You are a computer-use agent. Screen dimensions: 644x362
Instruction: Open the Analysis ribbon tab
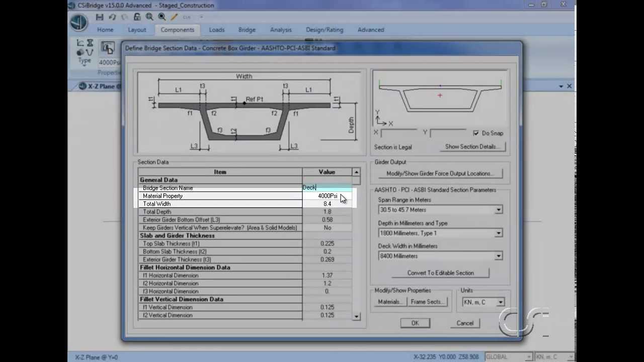click(281, 30)
